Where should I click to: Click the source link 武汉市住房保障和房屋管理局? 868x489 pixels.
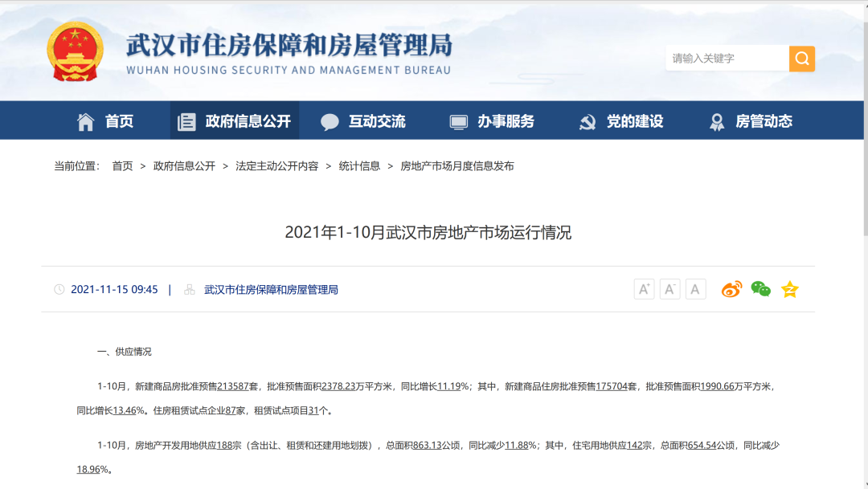coord(271,290)
